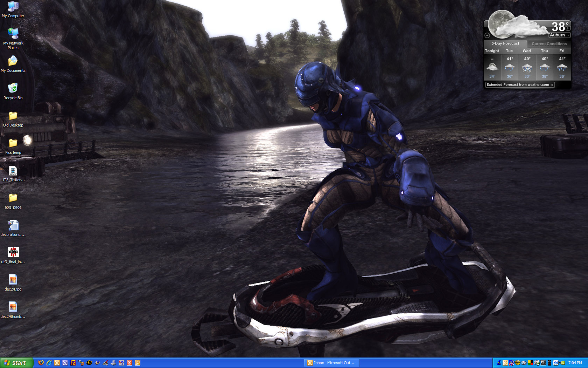Click the Tonight forecast column
Viewport: 588px width, 368px height.
click(492, 64)
